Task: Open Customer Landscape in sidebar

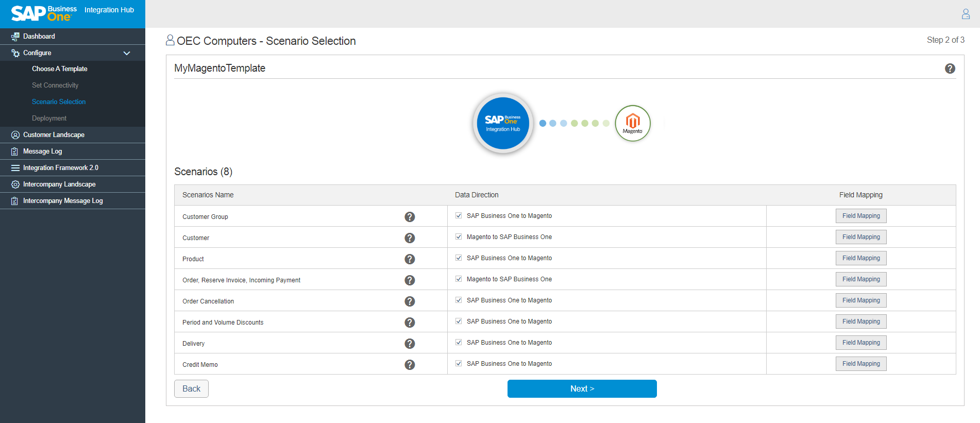Action: [x=54, y=135]
